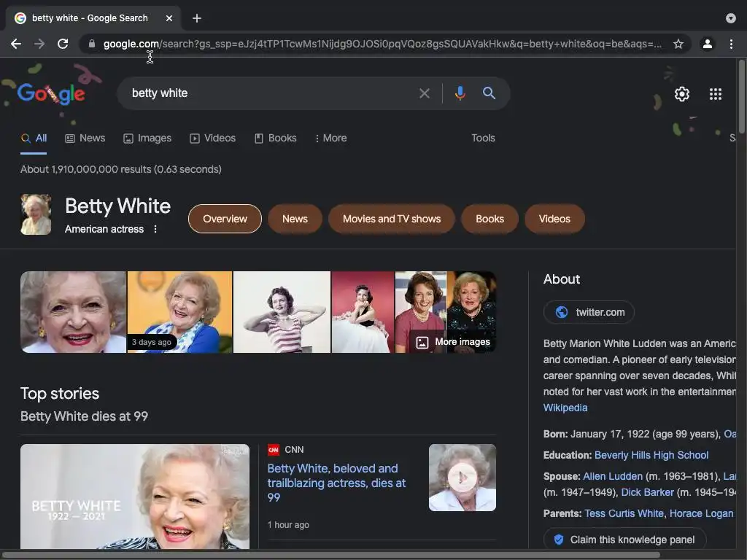Play the CNN story video thumbnail
This screenshot has height=560, width=747.
462,478
